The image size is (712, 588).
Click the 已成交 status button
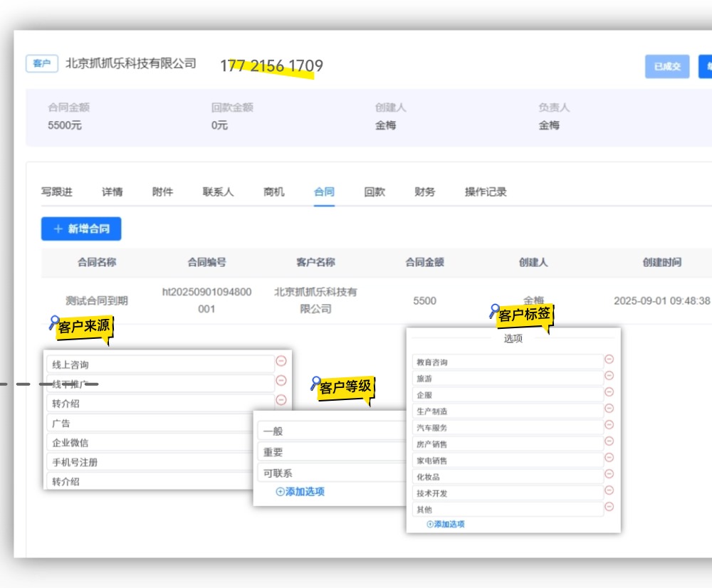tap(667, 66)
